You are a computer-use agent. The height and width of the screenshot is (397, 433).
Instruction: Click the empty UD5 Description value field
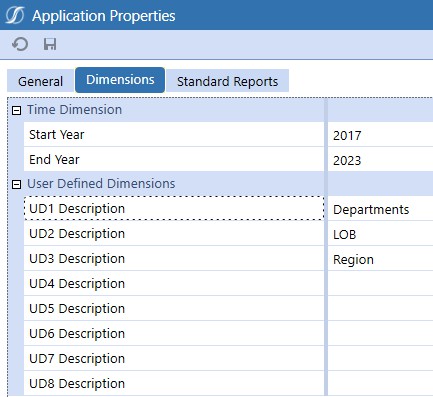click(380, 309)
